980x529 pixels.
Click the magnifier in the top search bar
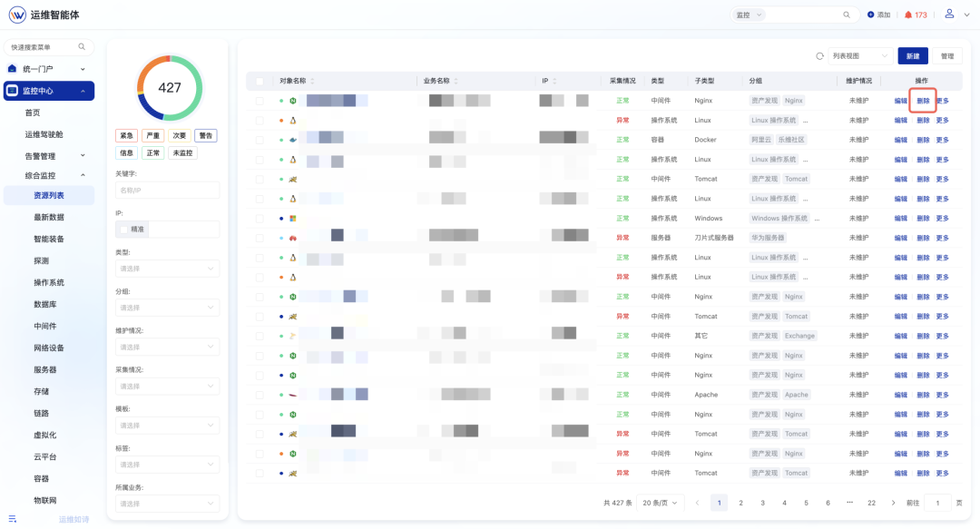(x=847, y=15)
